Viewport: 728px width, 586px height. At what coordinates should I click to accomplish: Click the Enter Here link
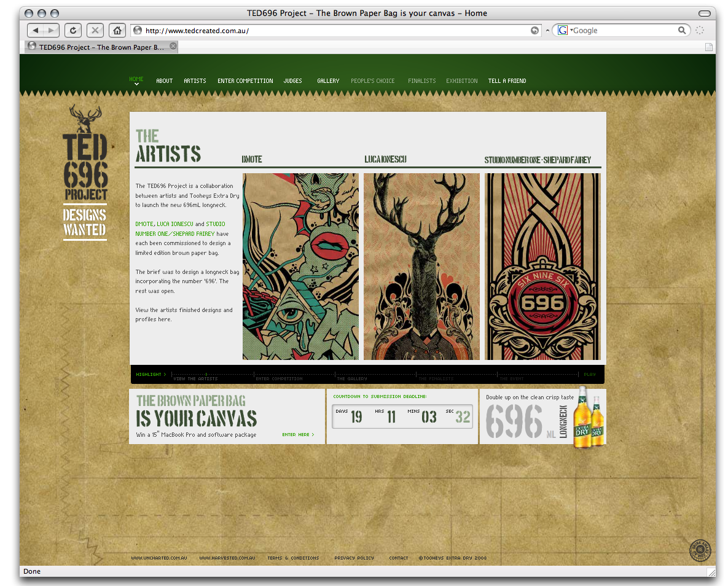(x=298, y=435)
